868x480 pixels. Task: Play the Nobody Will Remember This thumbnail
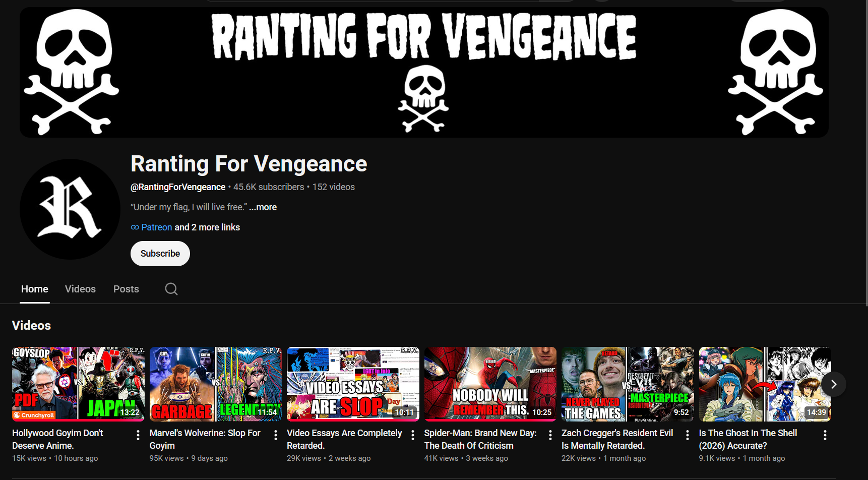[x=490, y=384]
